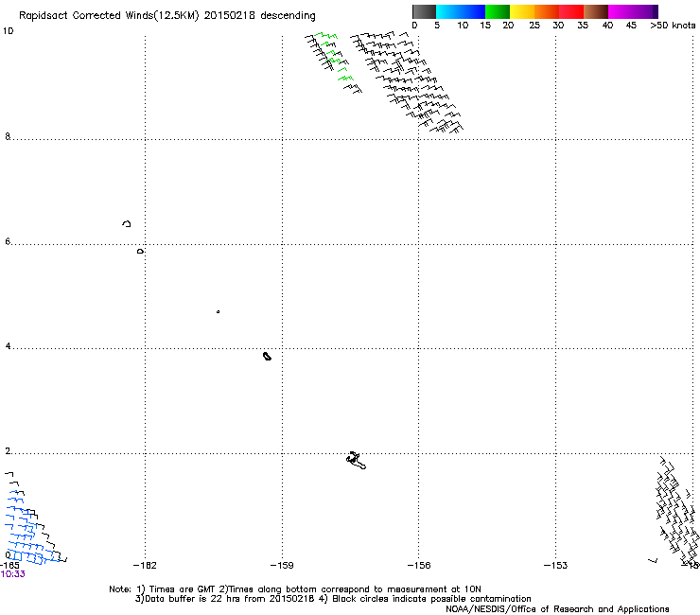Click the longitude label "-159"
This screenshot has width=700, height=615.
coord(282,566)
